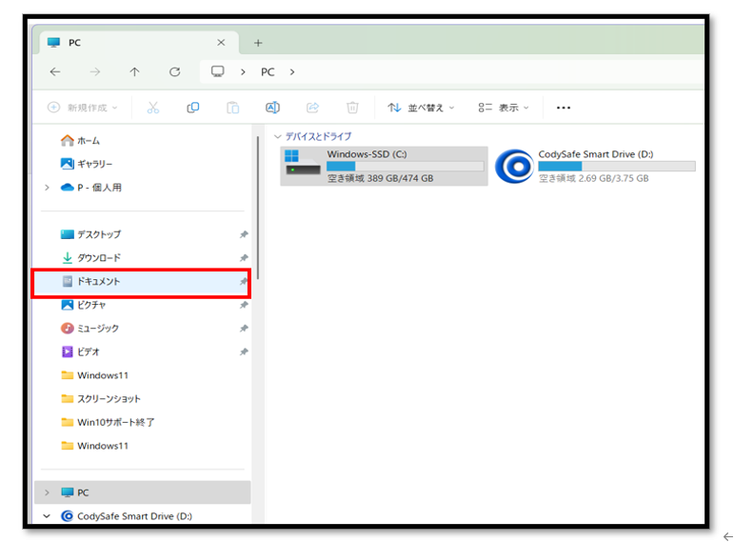Viewport: 734px width, 542px height.
Task: Go back with the left arrow button
Action: tap(55, 72)
